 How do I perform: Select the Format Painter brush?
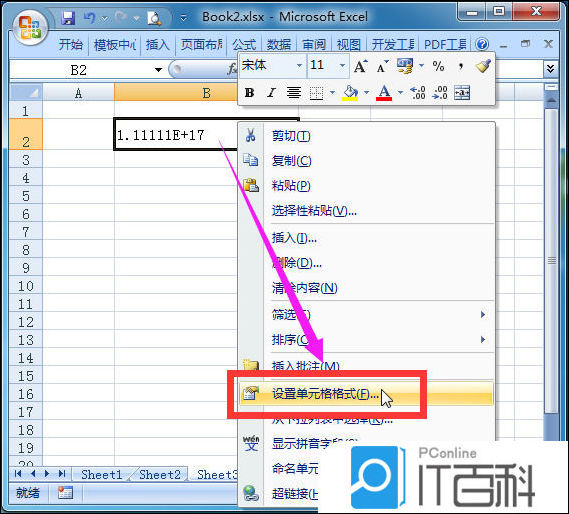coord(483,66)
